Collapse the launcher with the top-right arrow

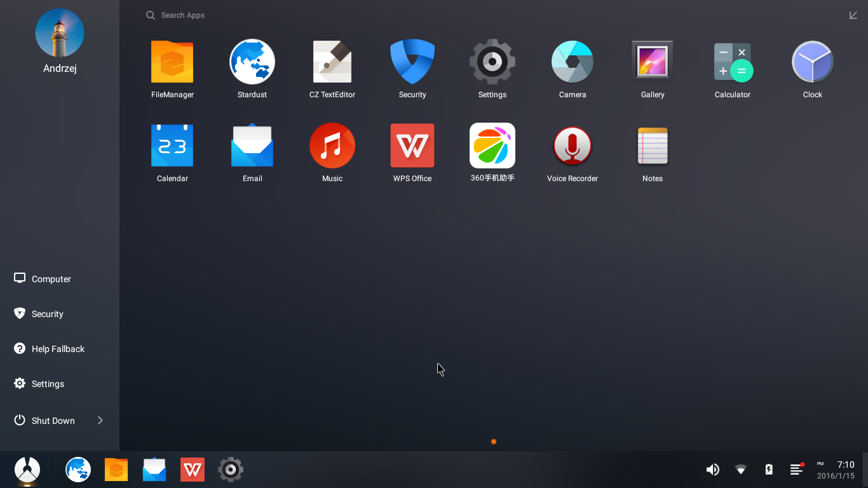pyautogui.click(x=853, y=15)
